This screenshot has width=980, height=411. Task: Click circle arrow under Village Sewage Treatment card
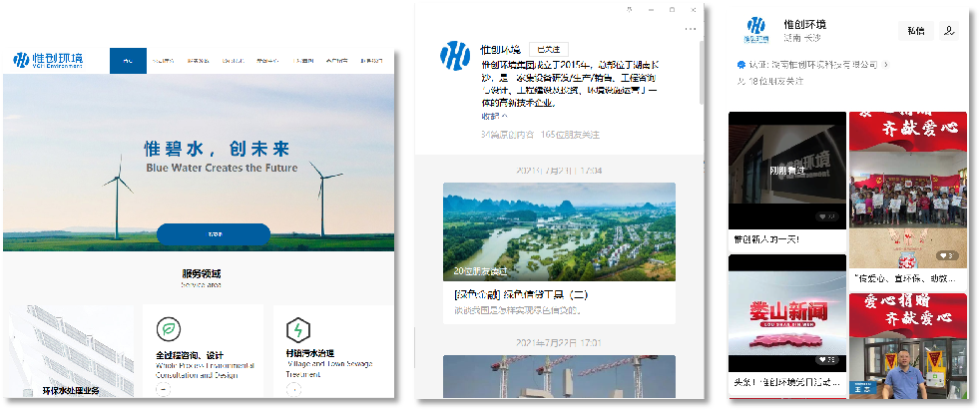pyautogui.click(x=293, y=389)
